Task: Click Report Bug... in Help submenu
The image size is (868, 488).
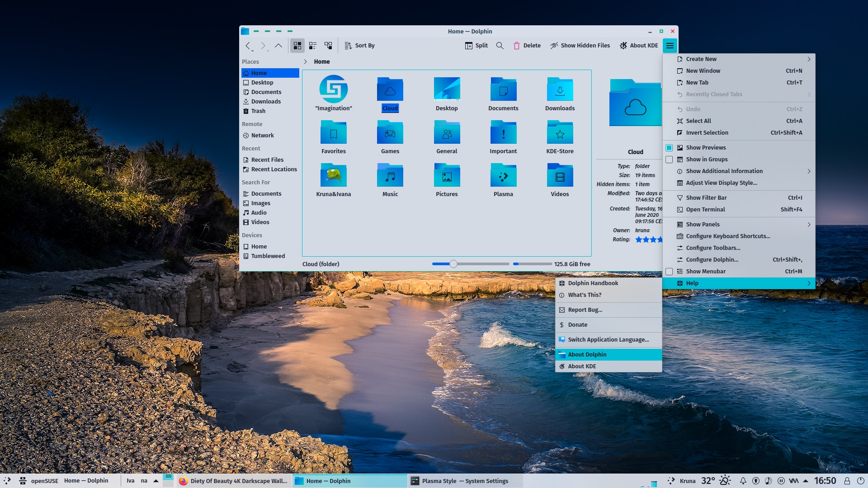Action: [609, 310]
